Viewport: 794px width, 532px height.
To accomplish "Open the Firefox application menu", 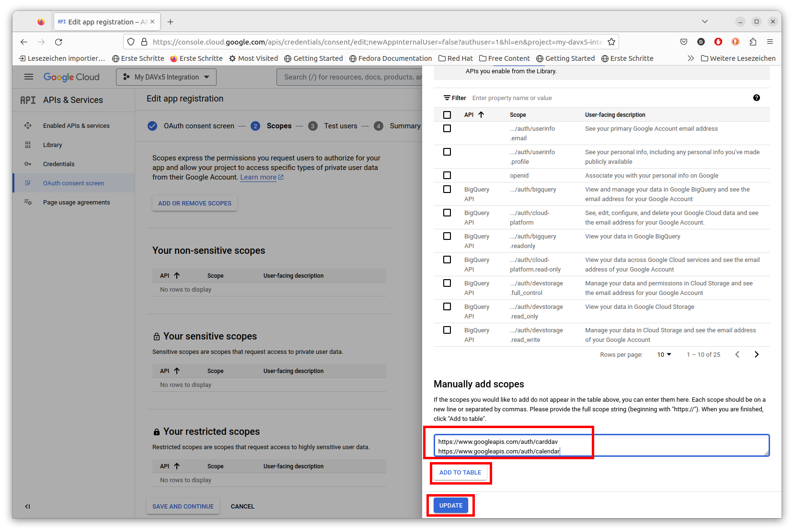I will [770, 42].
